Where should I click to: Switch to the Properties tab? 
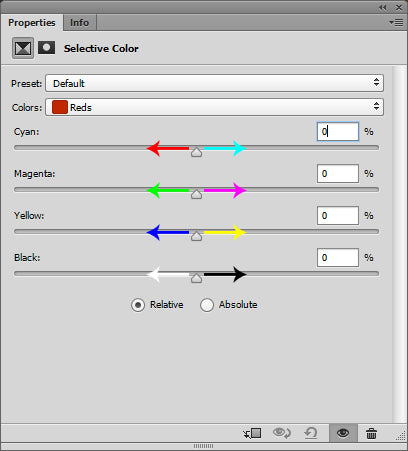[32, 23]
